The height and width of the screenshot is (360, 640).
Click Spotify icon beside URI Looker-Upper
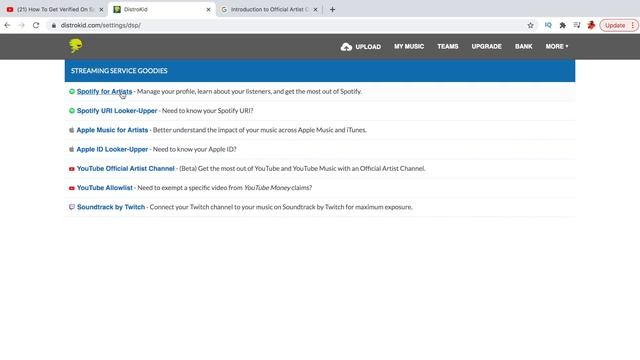72,111
